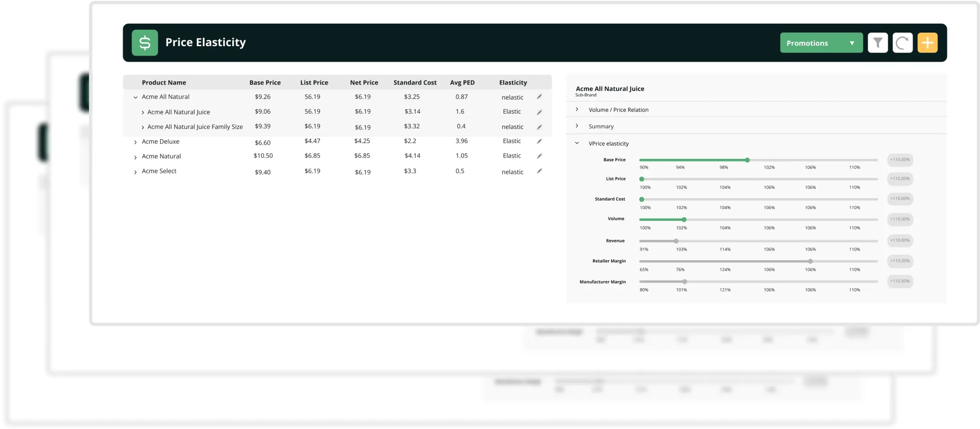
Task: Expand Acme All Natural Juice Family Size row
Action: tap(143, 127)
